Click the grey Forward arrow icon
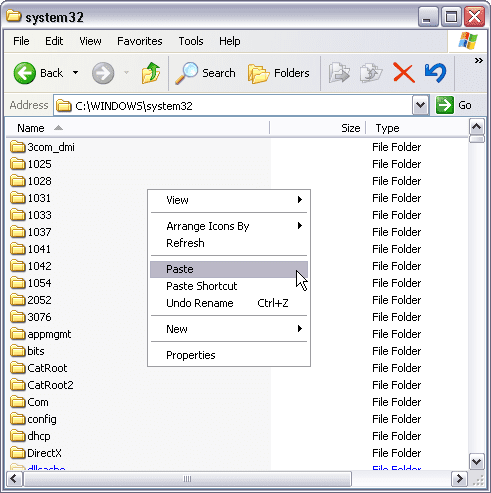491x493 pixels. (103, 73)
